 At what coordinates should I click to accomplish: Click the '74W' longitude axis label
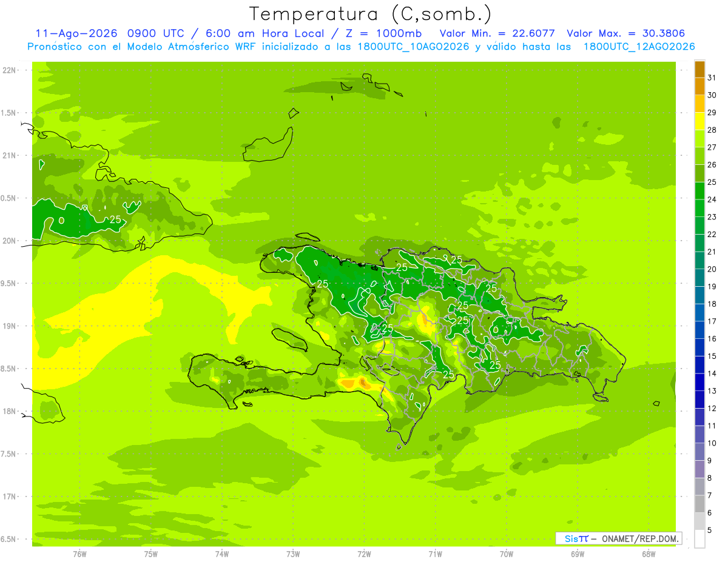222,554
